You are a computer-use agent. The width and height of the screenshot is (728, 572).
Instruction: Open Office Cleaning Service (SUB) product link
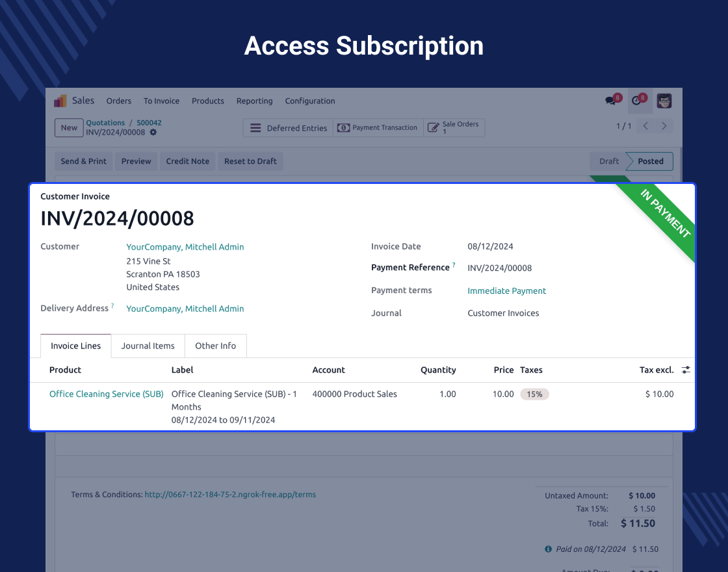[x=107, y=394]
